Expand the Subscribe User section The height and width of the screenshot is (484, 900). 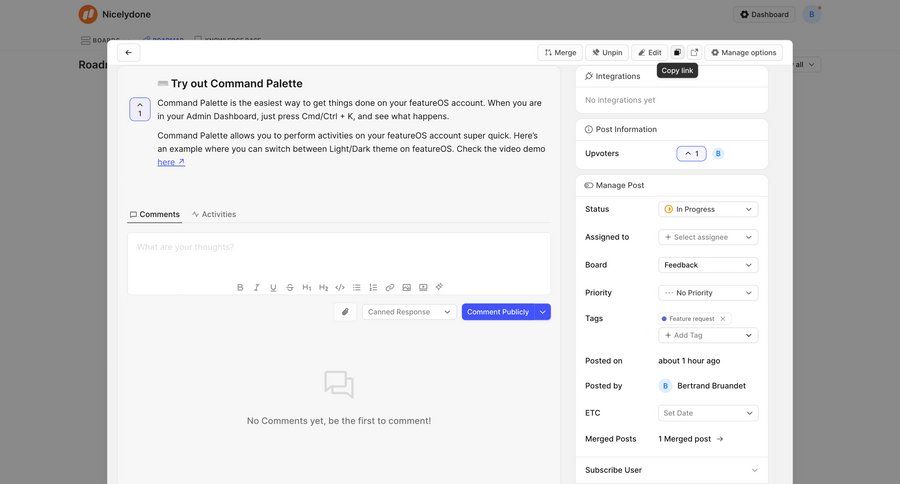[672, 470]
